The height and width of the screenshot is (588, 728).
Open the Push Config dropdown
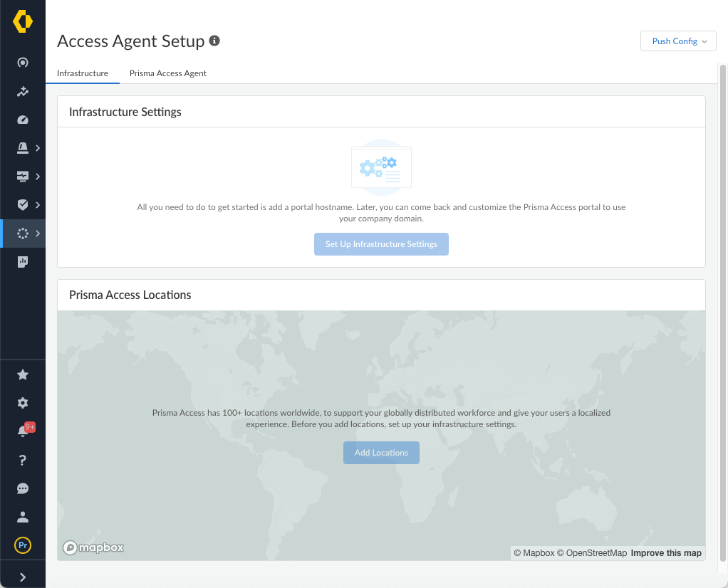tap(678, 41)
